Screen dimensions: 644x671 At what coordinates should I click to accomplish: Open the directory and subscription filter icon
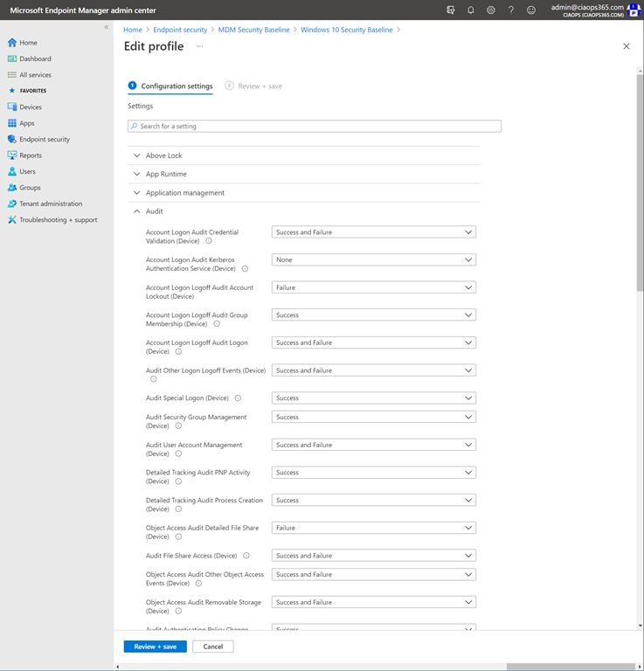pyautogui.click(x=451, y=10)
